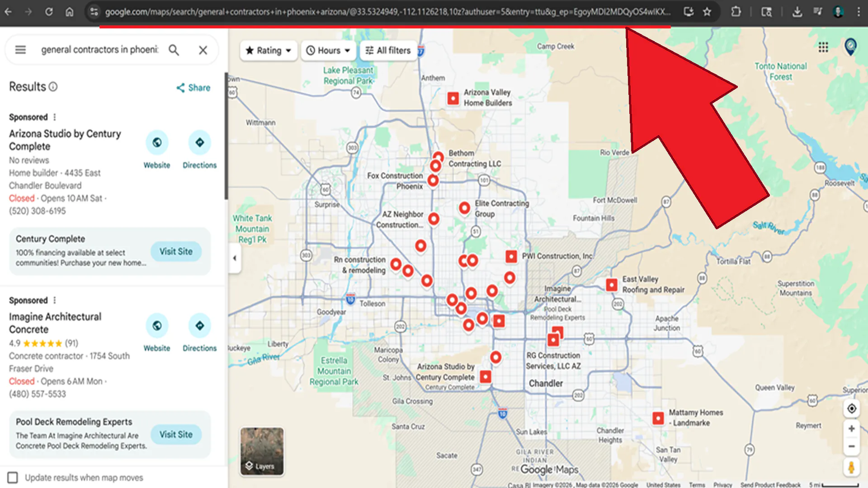Visit Site for Pool Deck Remodeling Experts
868x488 pixels.
coord(176,434)
